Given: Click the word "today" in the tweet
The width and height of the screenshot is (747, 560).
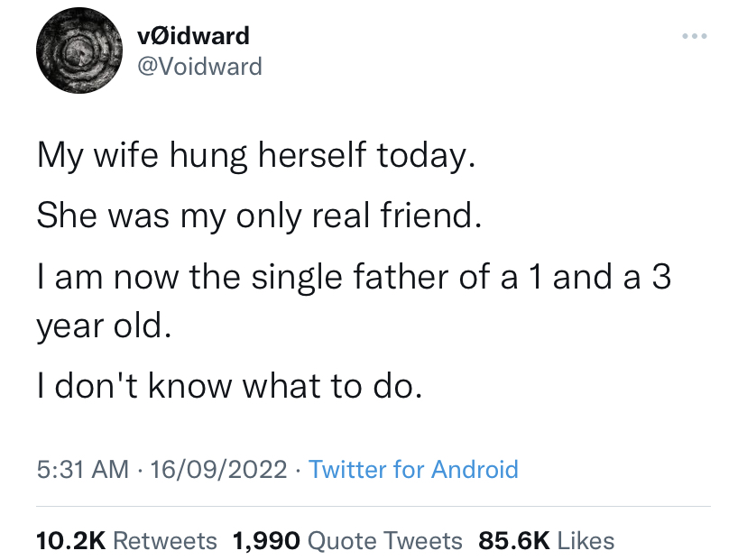Looking at the screenshot, I should (x=424, y=160).
